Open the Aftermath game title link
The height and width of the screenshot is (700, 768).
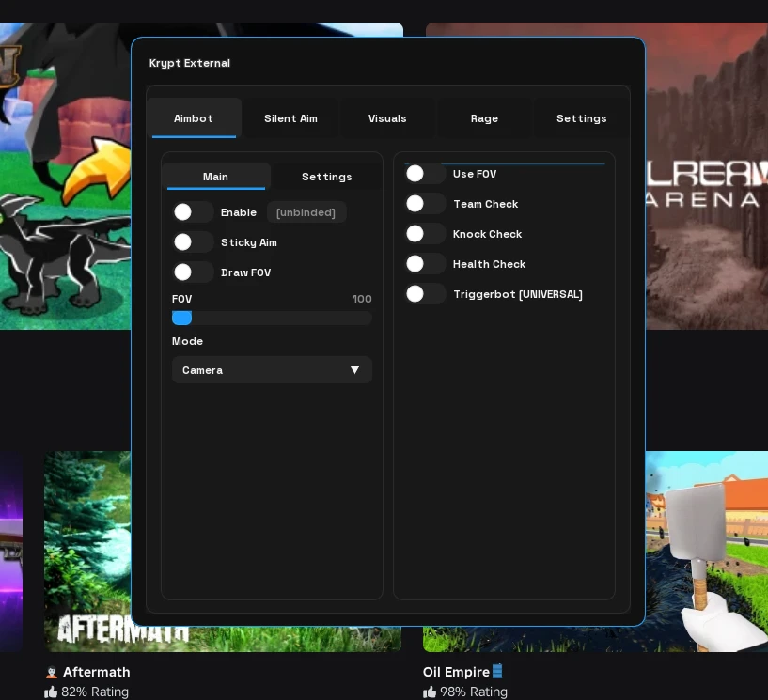97,672
